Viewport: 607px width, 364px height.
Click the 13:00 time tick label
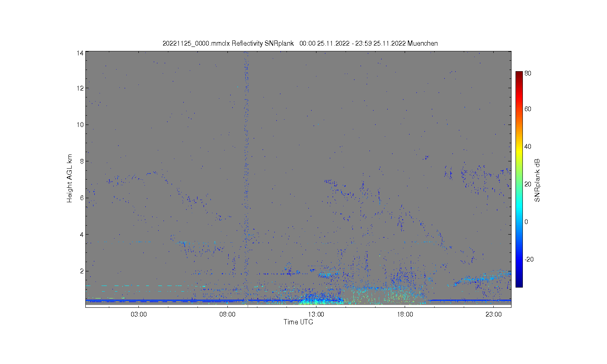coord(316,315)
